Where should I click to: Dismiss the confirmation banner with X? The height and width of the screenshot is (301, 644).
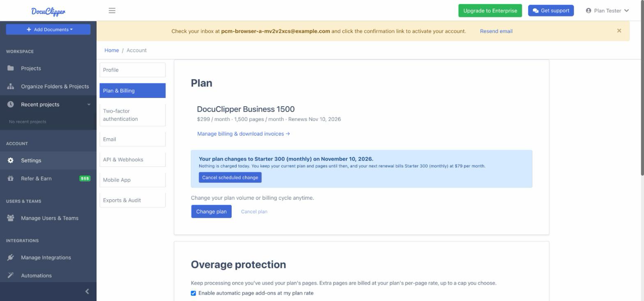coord(619,31)
